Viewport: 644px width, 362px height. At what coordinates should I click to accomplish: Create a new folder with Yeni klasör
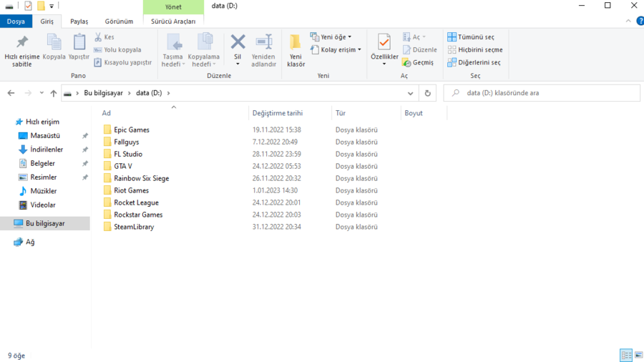pos(296,50)
